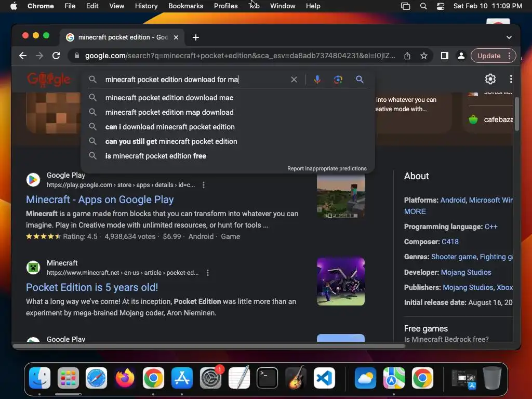Open Terminal from the Dock
The width and height of the screenshot is (532, 399).
pyautogui.click(x=268, y=378)
